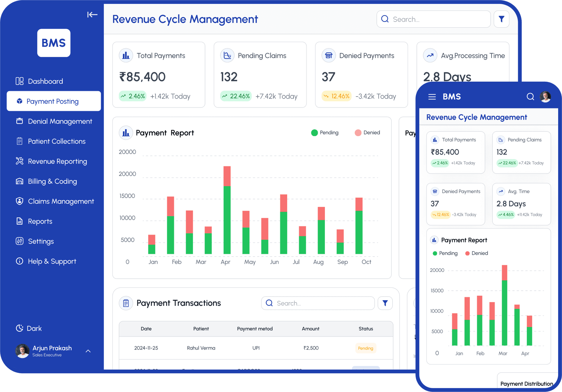Click inside the top search field
The width and height of the screenshot is (562, 392).
click(x=433, y=19)
